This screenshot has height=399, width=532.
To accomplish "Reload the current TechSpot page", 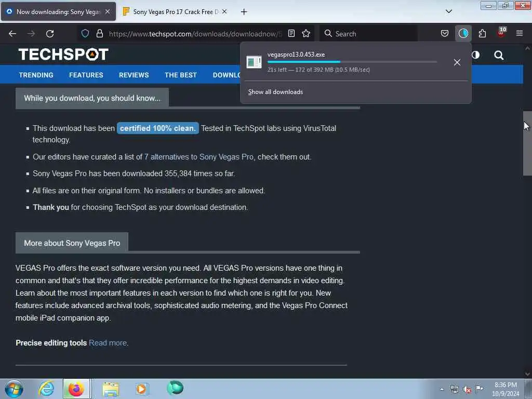I will click(50, 34).
